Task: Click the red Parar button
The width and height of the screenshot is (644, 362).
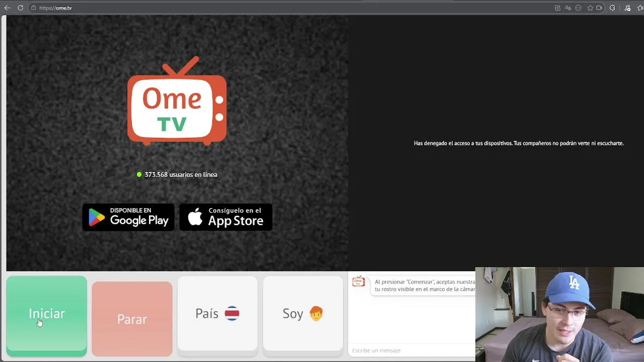Action: [132, 319]
